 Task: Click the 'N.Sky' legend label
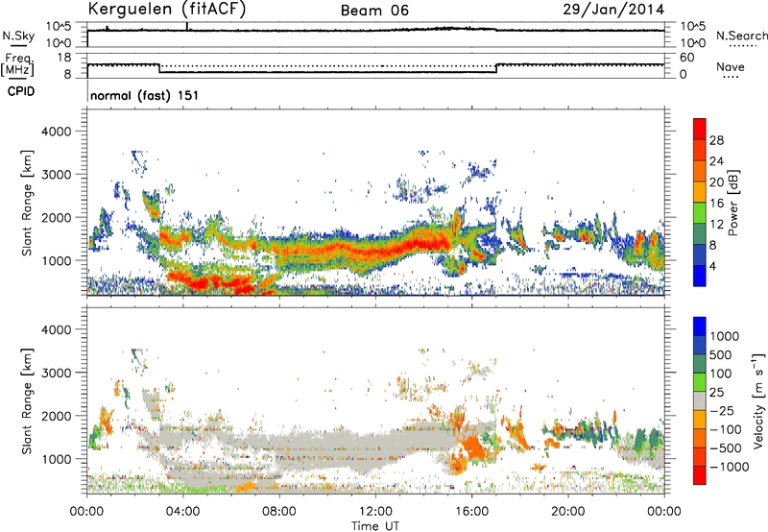pyautogui.click(x=18, y=36)
